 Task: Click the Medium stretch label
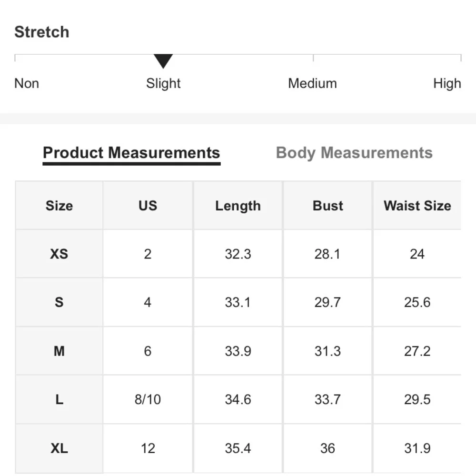tap(312, 83)
